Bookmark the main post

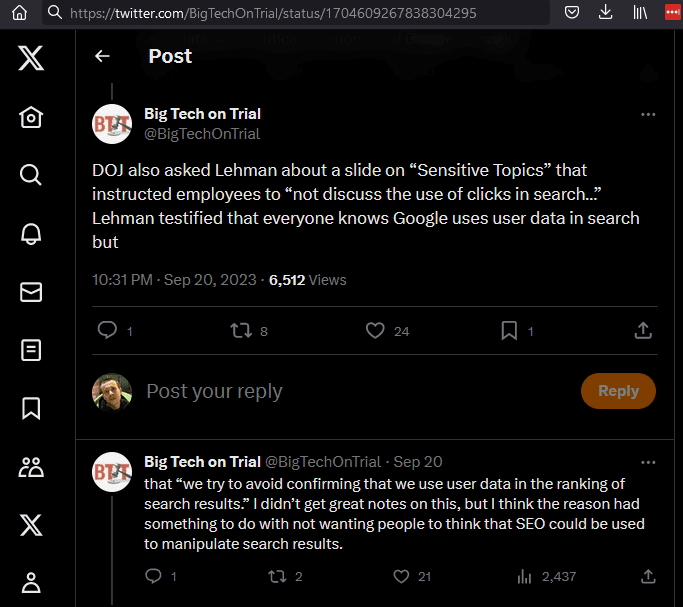[x=508, y=330]
